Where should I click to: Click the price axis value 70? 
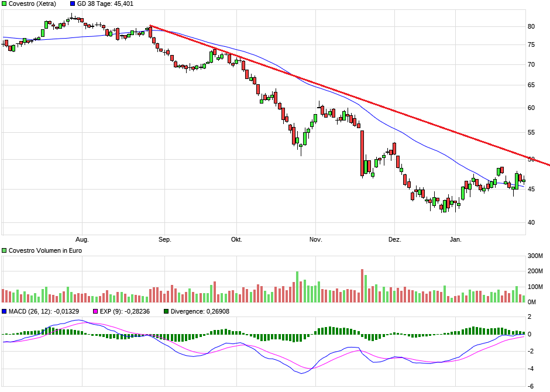coord(531,64)
